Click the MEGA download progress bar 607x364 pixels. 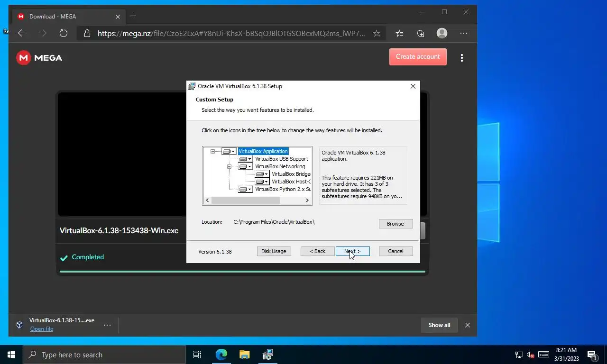click(x=242, y=272)
